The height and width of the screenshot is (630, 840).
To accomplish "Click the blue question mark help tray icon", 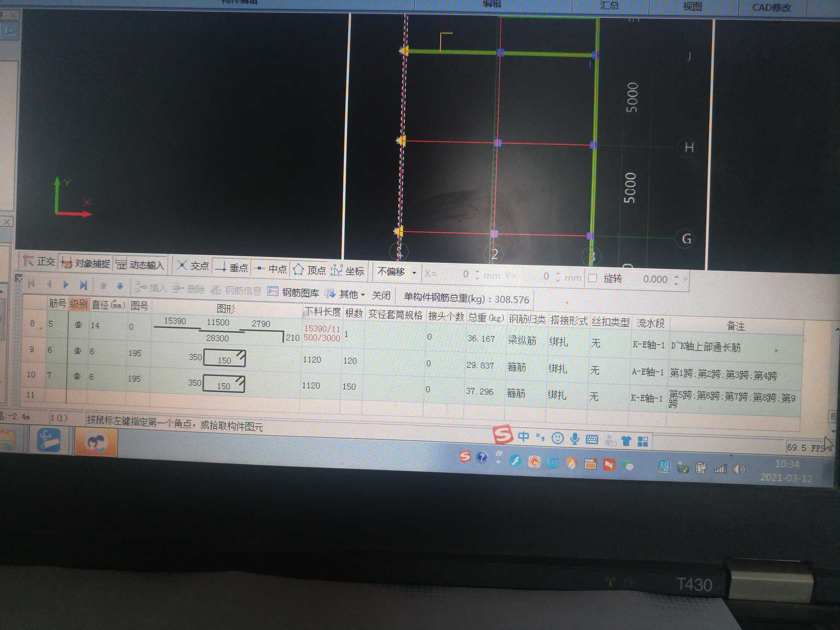I will tap(481, 457).
